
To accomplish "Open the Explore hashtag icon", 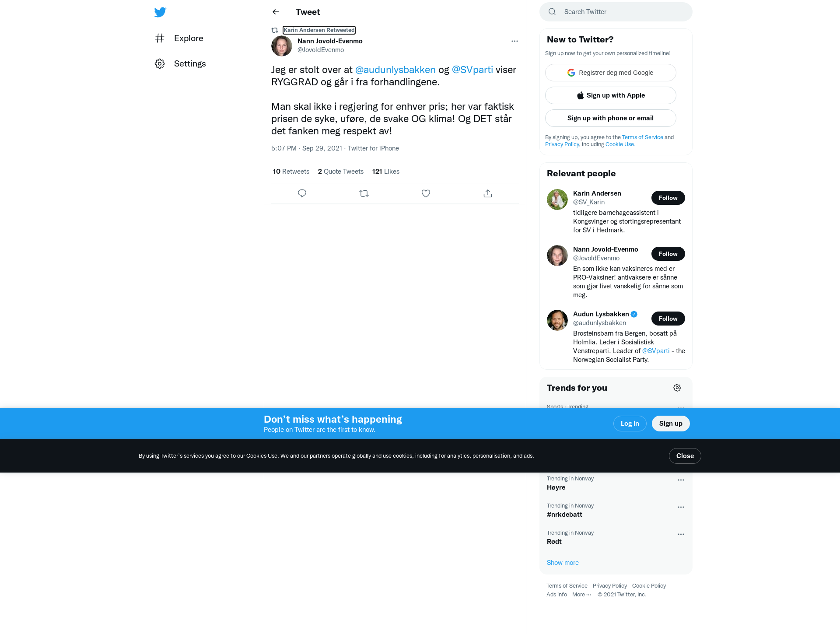I will tap(160, 38).
